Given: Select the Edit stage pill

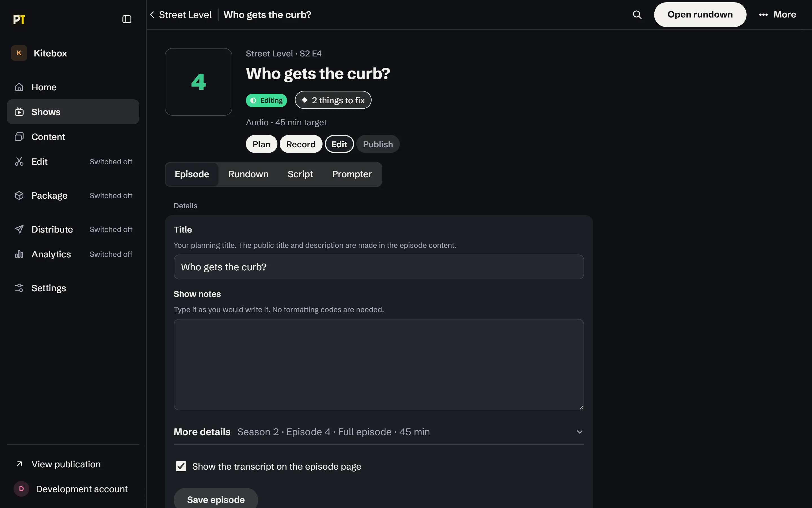Looking at the screenshot, I should pyautogui.click(x=339, y=144).
